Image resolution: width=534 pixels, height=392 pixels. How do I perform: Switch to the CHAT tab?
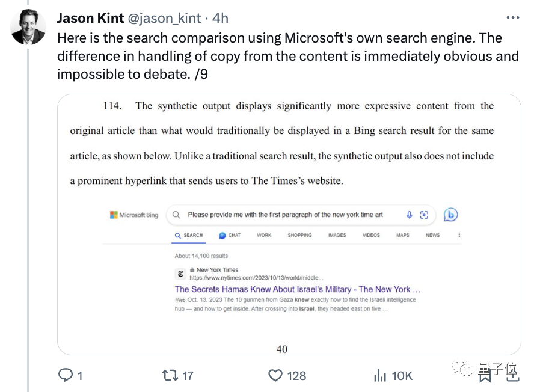(230, 235)
